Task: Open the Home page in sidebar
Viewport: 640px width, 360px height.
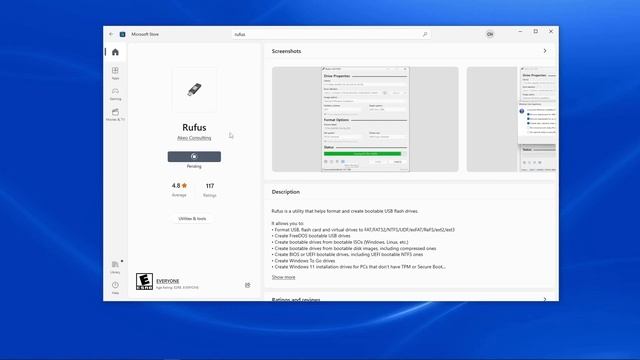Action: [x=115, y=52]
